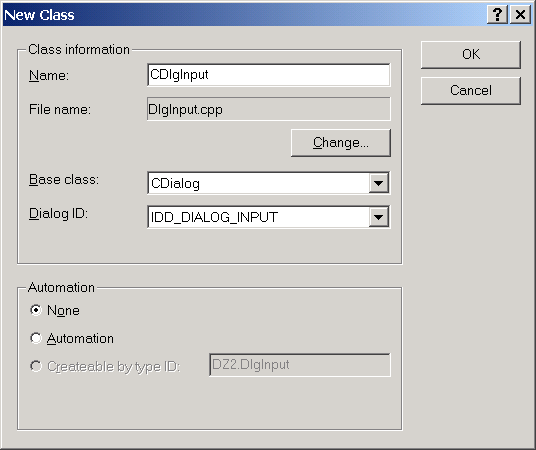
Task: Select Createable by type ID radio
Action: pos(36,366)
